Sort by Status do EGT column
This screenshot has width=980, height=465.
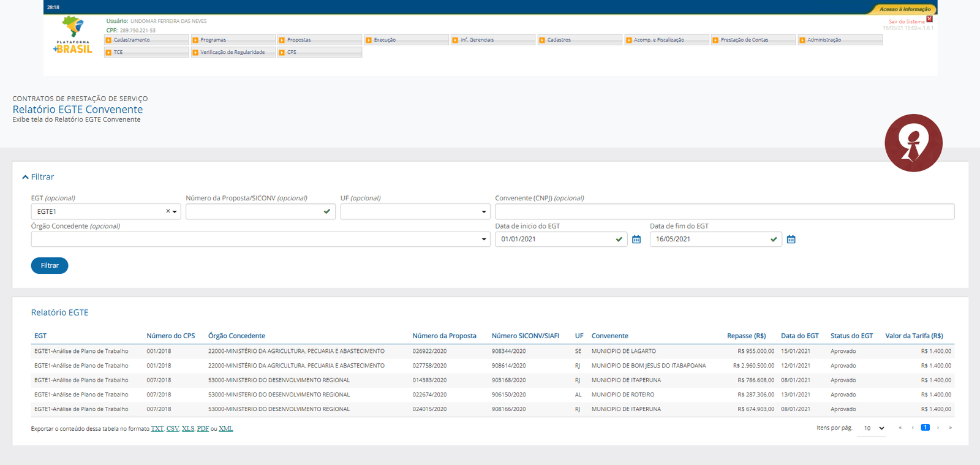tap(851, 336)
